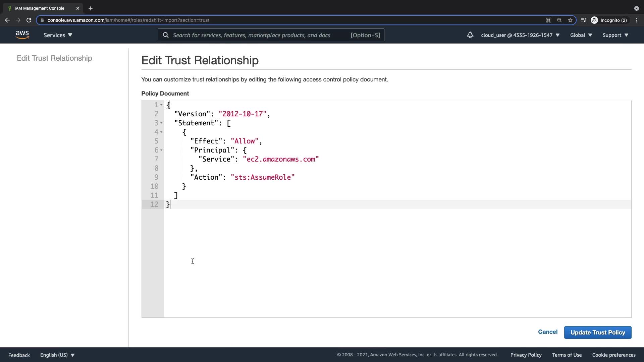
Task: Open a new browser tab
Action: tap(90, 8)
